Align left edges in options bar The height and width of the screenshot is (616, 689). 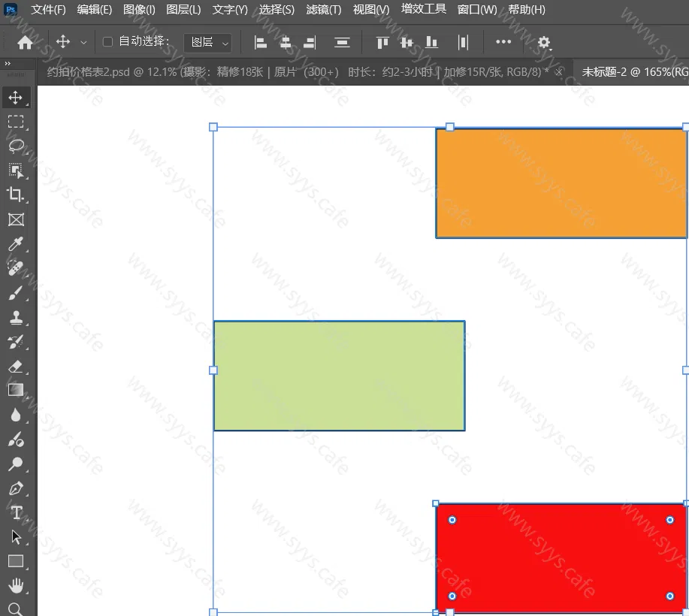[x=260, y=43]
